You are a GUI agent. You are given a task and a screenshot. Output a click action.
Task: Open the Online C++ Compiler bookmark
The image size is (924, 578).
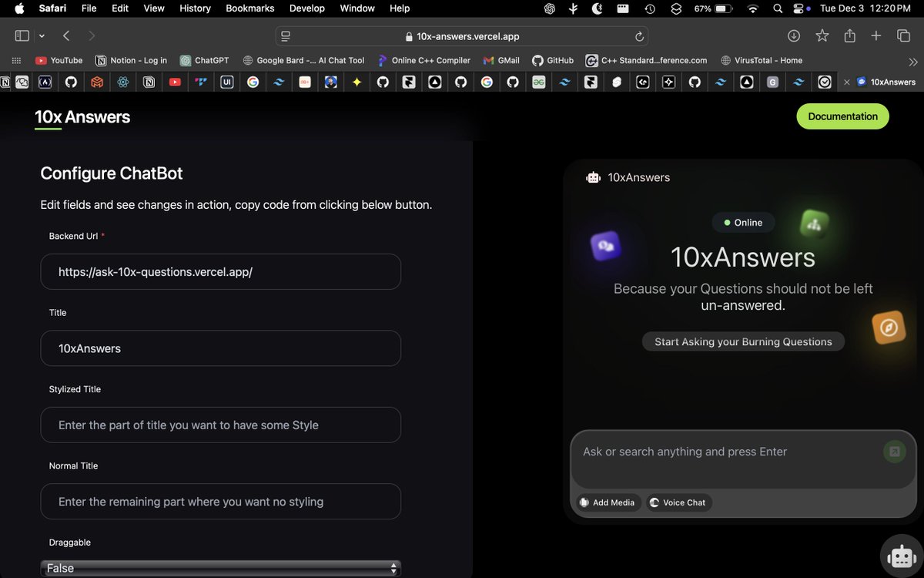[x=424, y=60]
